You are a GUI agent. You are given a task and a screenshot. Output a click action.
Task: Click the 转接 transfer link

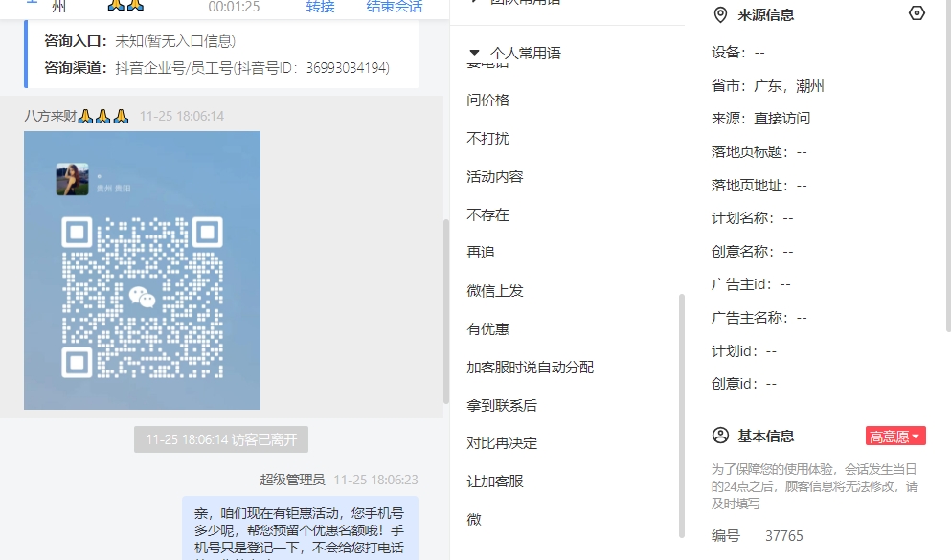[320, 7]
